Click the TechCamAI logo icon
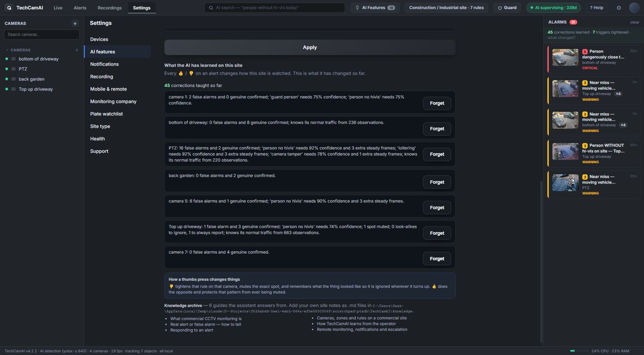 9,8
